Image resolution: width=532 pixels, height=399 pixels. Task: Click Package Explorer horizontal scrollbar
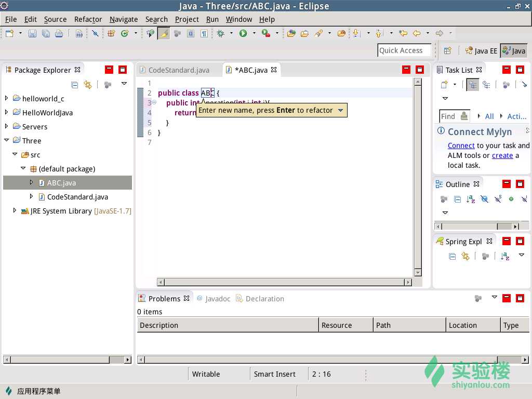pyautogui.click(x=67, y=360)
